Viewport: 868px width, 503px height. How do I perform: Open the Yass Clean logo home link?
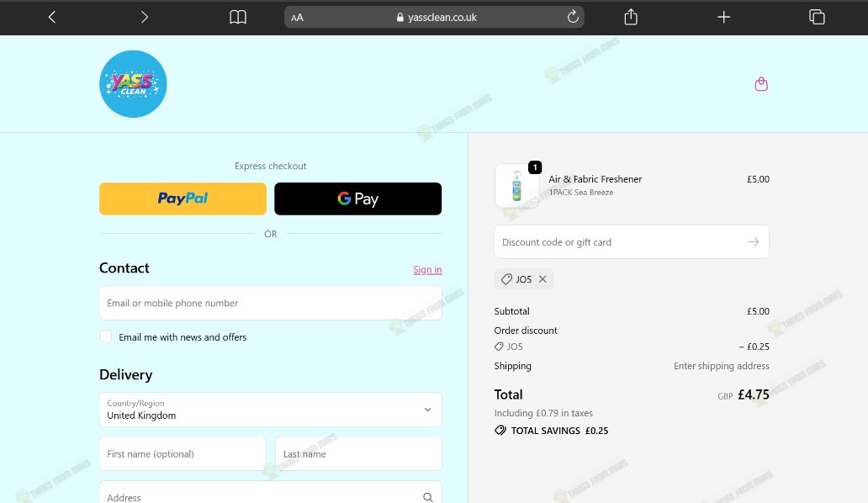click(x=133, y=84)
